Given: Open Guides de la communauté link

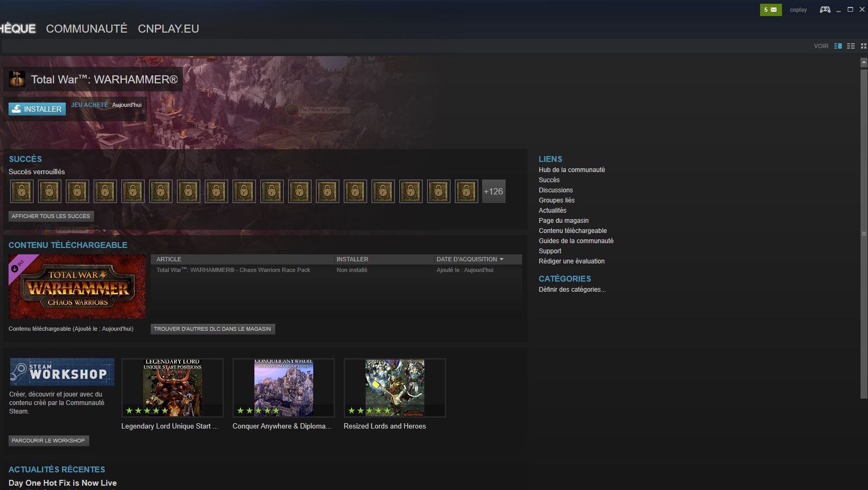Looking at the screenshot, I should tap(576, 241).
